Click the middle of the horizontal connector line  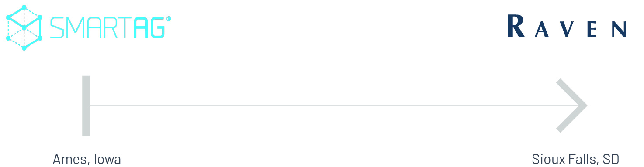(x=336, y=106)
